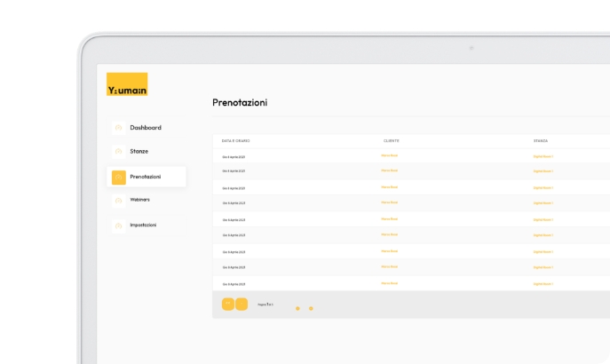Click the Impostazioni sidebar icon
This screenshot has width=610, height=364.
118,226
